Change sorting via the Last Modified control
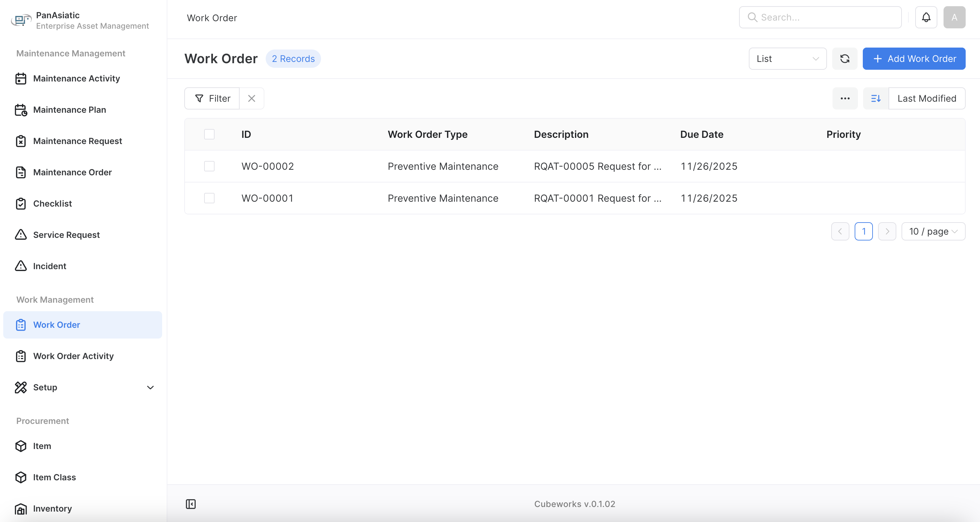 [927, 98]
